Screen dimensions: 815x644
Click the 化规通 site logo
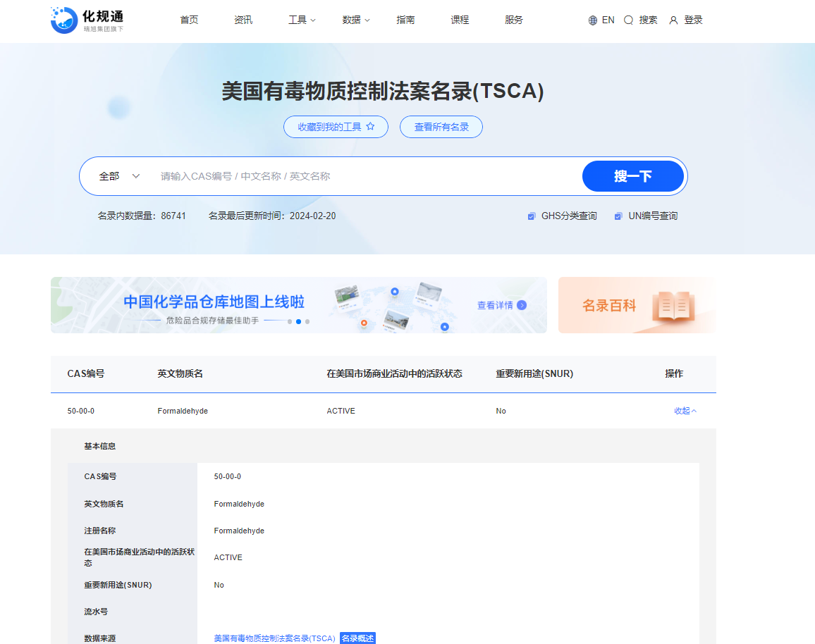tap(86, 20)
